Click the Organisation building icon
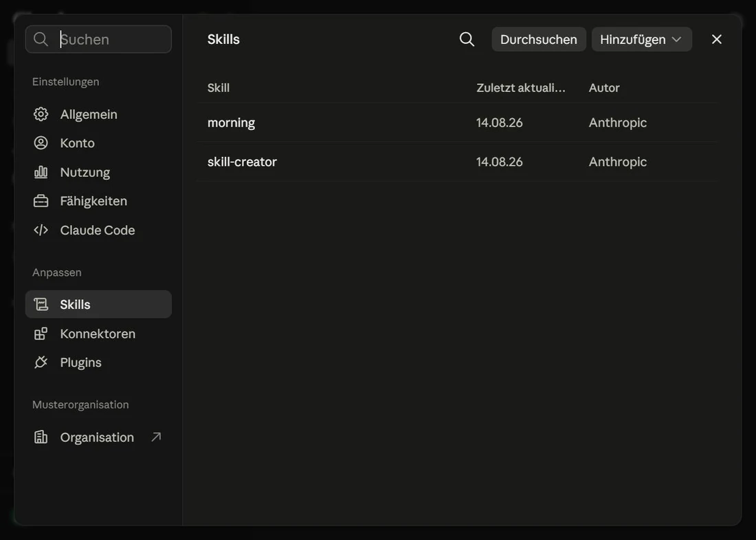This screenshot has height=540, width=756. point(41,437)
